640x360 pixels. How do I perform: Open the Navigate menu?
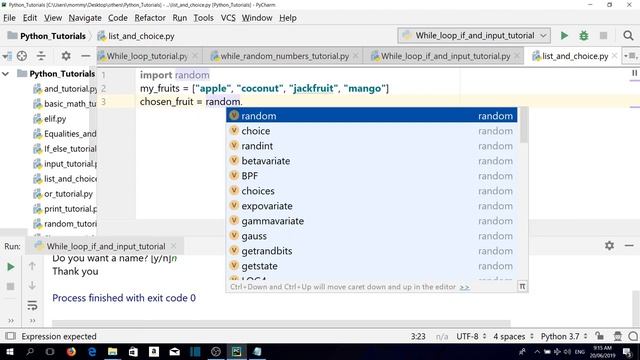pos(85,18)
